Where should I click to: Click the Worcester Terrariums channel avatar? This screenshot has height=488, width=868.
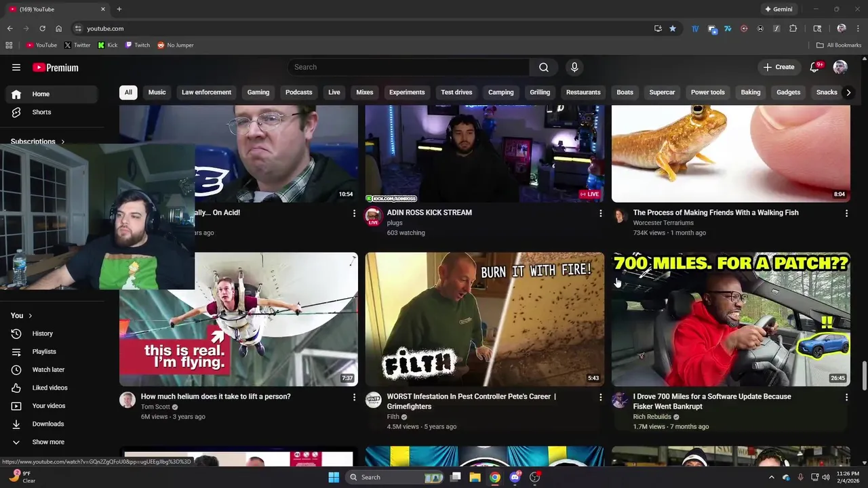(x=620, y=216)
